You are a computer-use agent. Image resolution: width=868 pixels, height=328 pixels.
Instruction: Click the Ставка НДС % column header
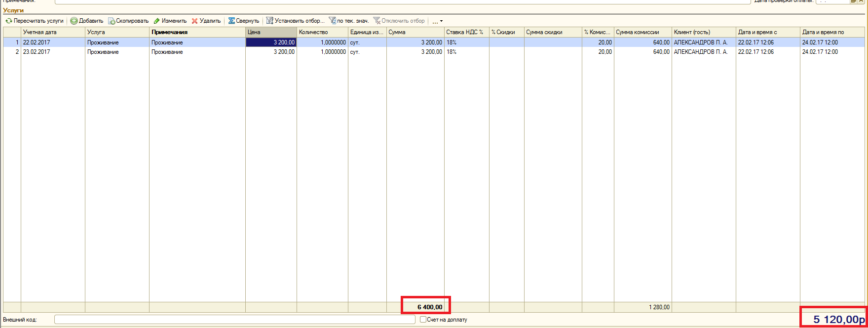pos(466,32)
